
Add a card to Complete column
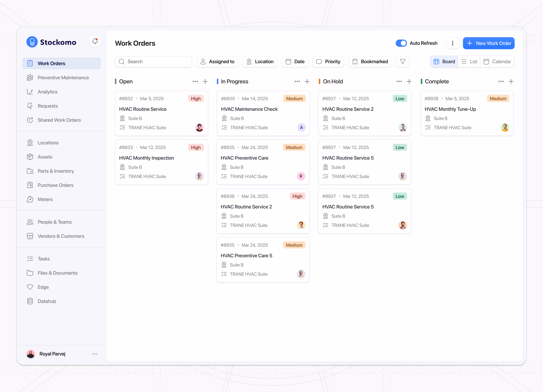(x=511, y=81)
